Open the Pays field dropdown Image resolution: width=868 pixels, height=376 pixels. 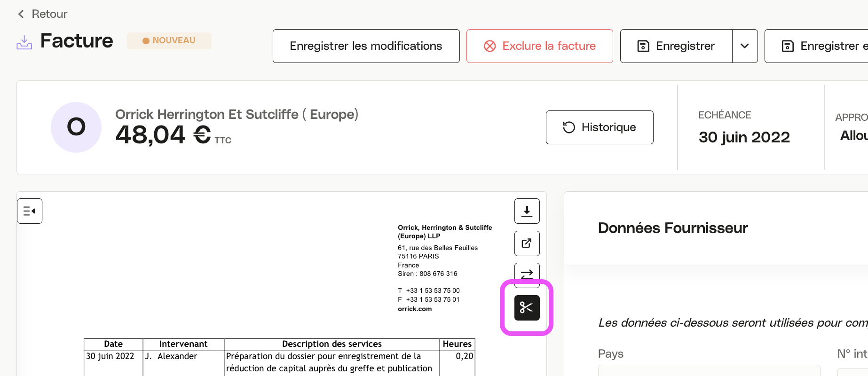709,370
